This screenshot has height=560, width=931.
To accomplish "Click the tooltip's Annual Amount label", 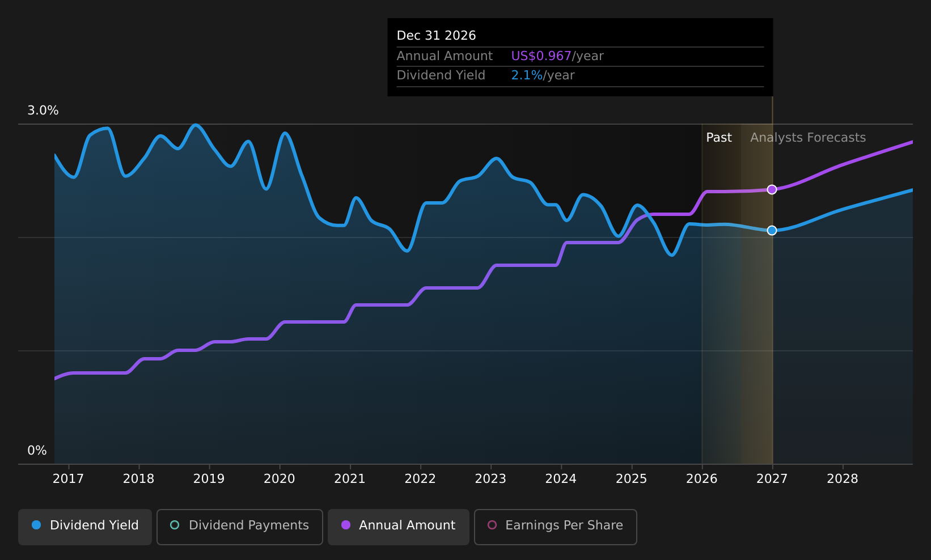I will point(445,56).
